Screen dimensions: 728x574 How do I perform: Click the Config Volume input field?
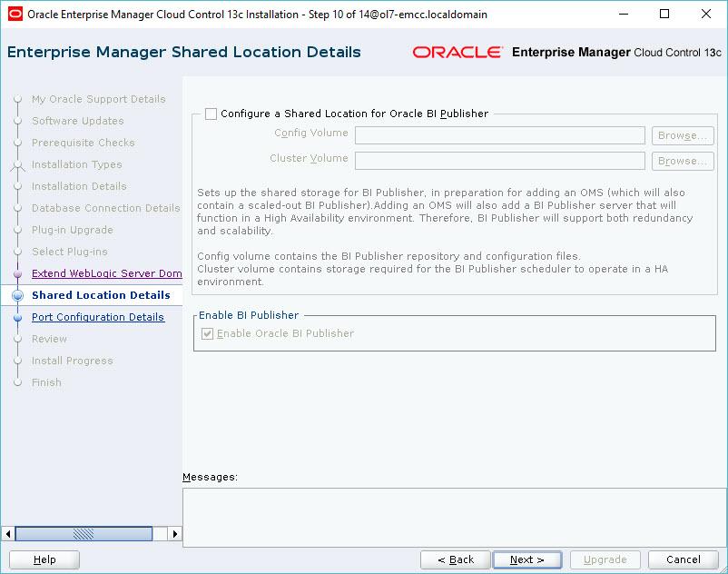pyautogui.click(x=500, y=135)
